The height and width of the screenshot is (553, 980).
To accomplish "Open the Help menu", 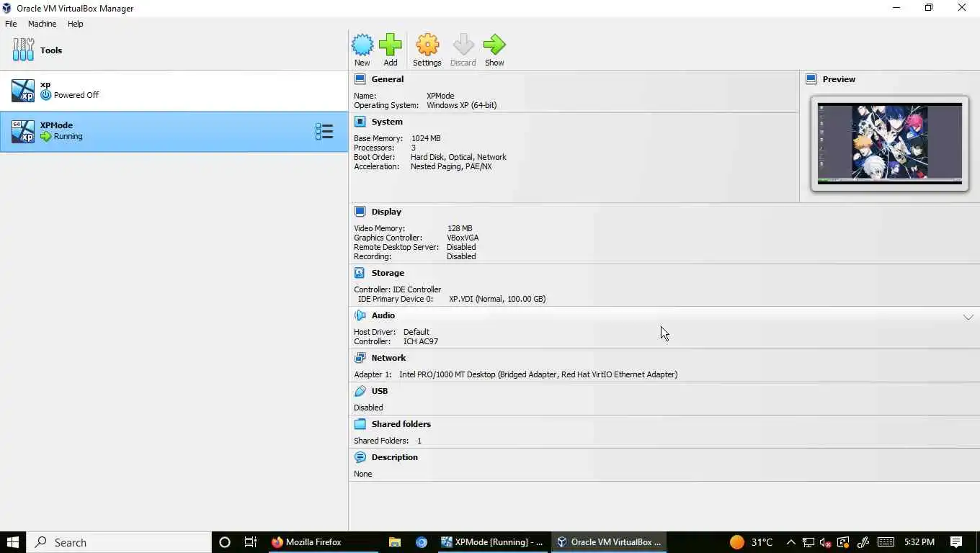I will pos(76,24).
